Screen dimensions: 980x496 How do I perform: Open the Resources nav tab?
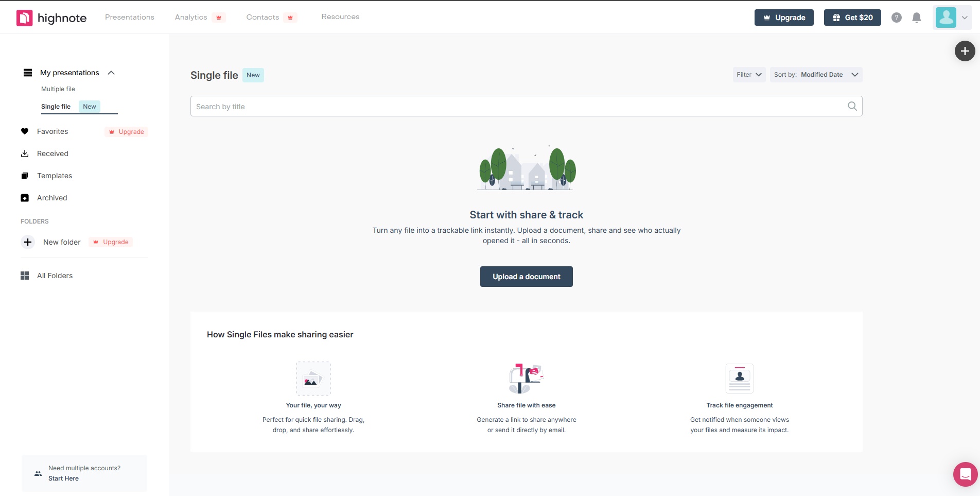pyautogui.click(x=340, y=17)
